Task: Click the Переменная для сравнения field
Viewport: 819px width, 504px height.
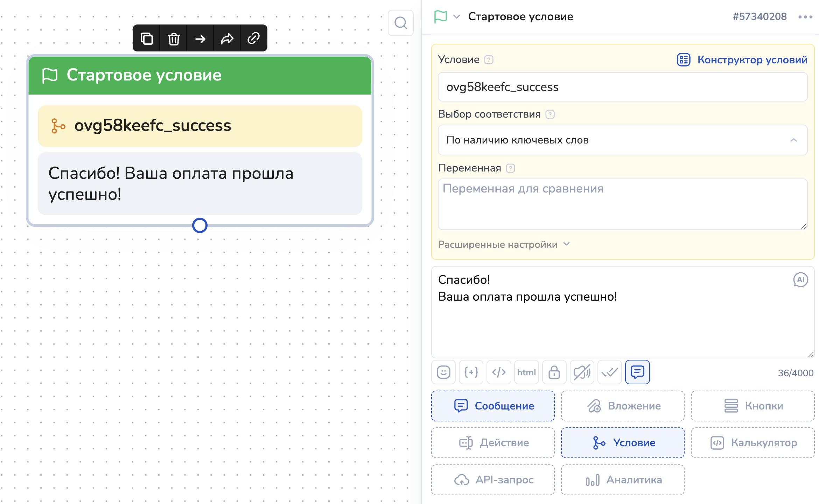Action: pyautogui.click(x=622, y=204)
